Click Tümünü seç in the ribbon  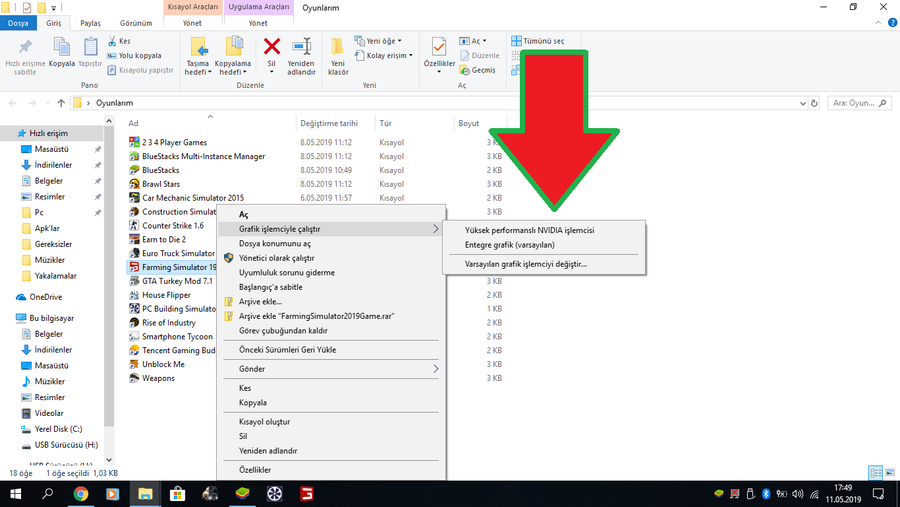pyautogui.click(x=538, y=41)
